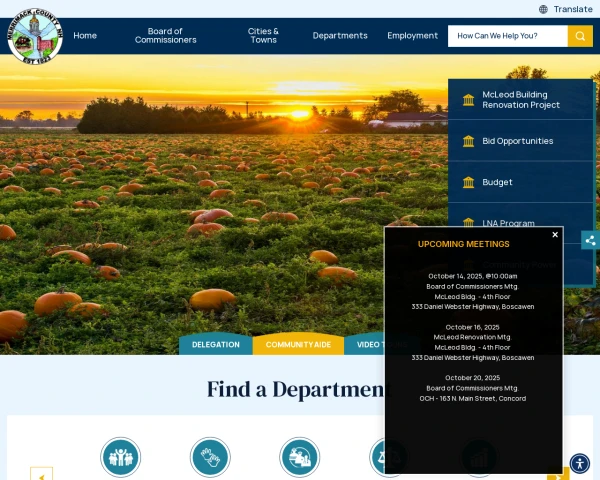The image size is (600, 480).
Task: Open the share icon on right edge
Action: 590,240
